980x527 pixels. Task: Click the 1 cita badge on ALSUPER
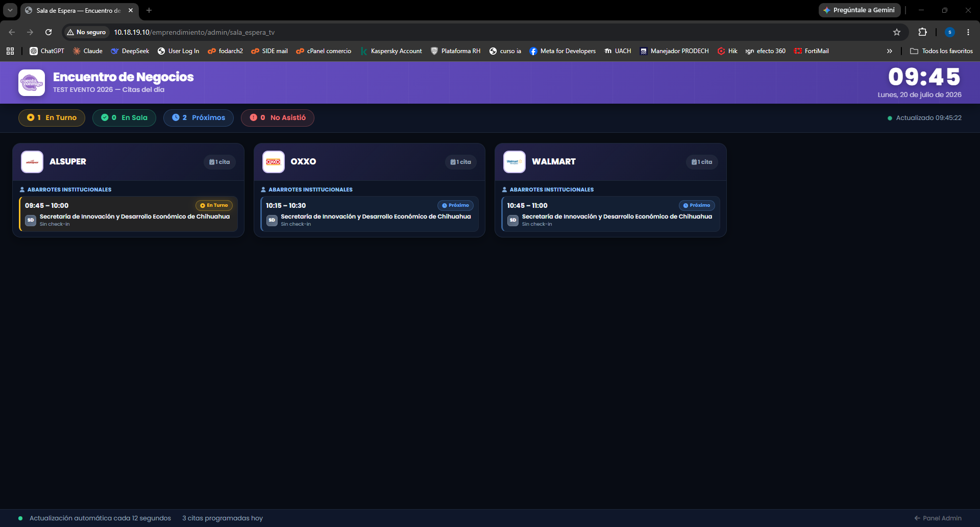click(219, 162)
